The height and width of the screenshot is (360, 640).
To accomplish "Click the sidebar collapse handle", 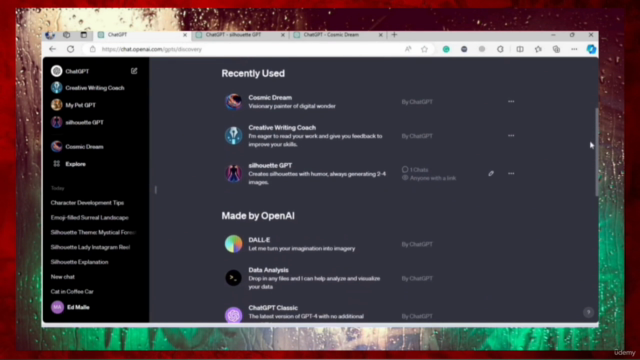I will point(156,189).
